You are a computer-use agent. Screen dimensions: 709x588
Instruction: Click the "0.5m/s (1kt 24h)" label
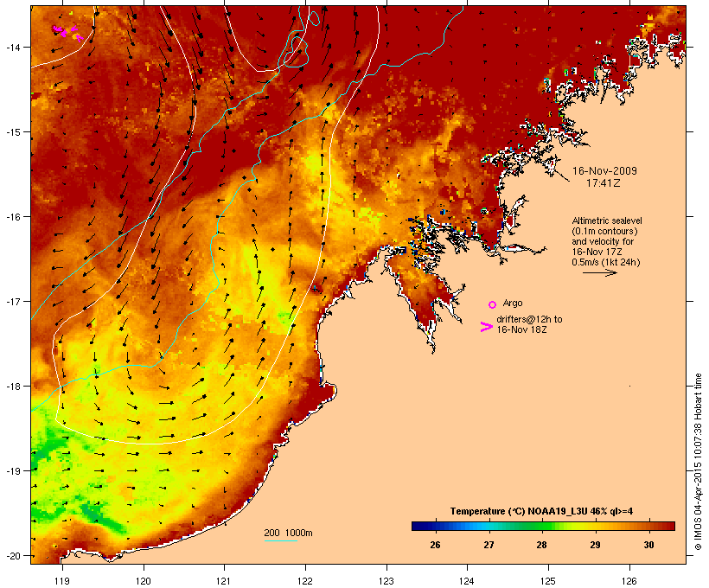pos(606,262)
